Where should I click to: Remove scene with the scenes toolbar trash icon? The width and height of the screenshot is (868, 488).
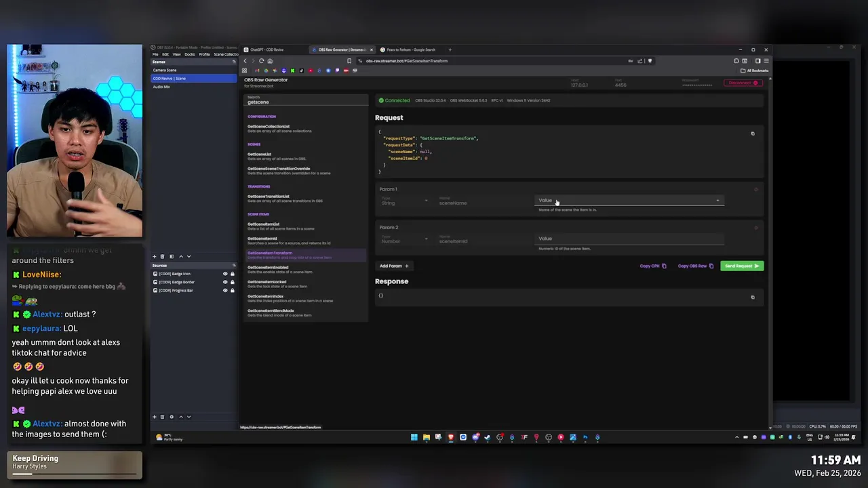point(162,256)
